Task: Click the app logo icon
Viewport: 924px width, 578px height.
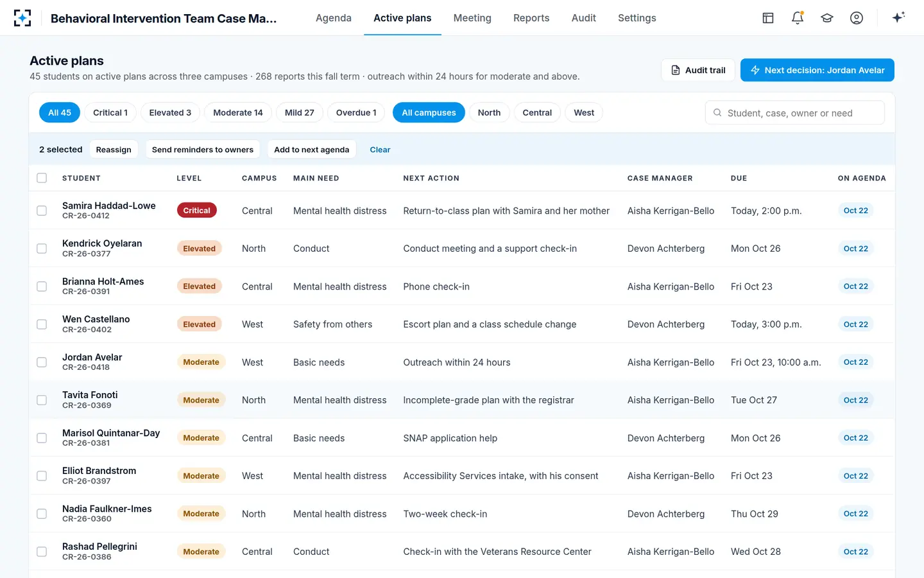Action: coord(22,18)
